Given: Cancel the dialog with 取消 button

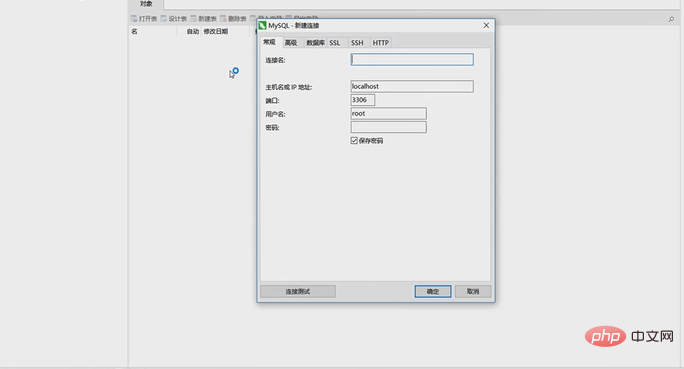Looking at the screenshot, I should tap(473, 291).
